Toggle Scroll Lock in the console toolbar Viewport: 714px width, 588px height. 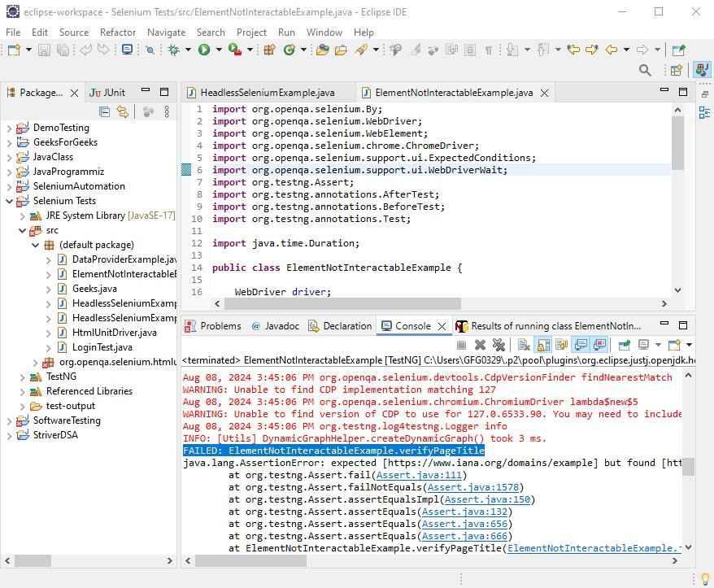click(542, 345)
